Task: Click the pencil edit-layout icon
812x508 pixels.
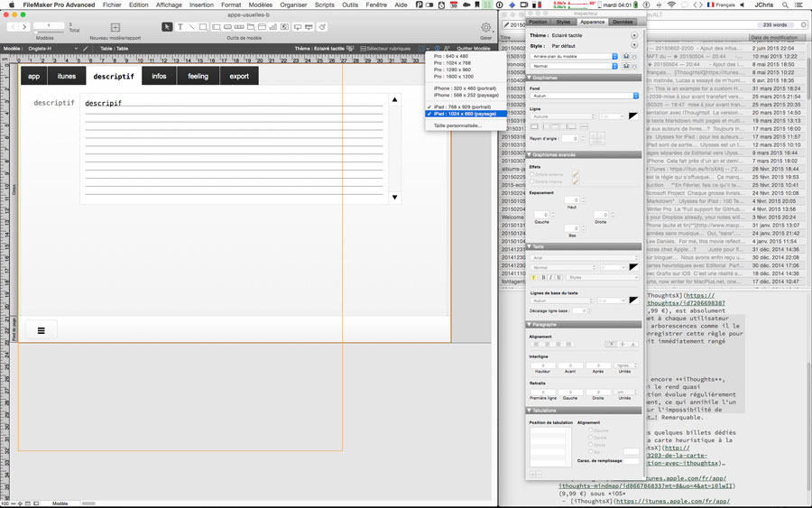Action: point(86,49)
